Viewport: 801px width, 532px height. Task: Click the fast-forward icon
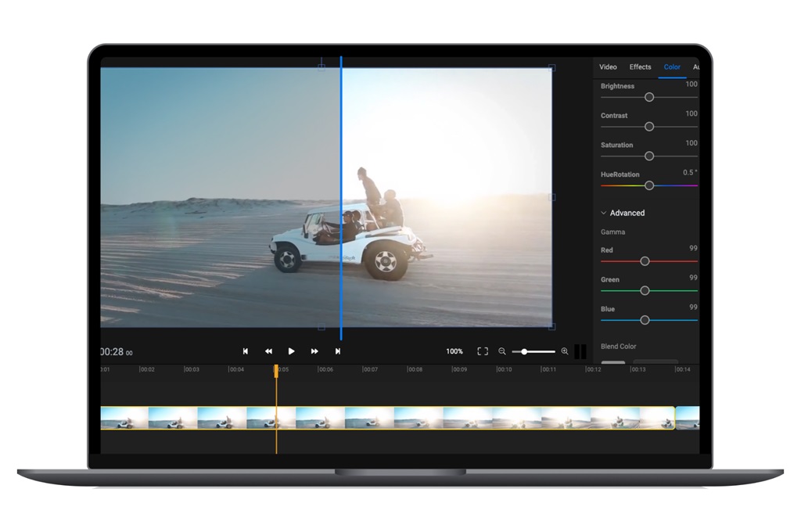point(314,351)
